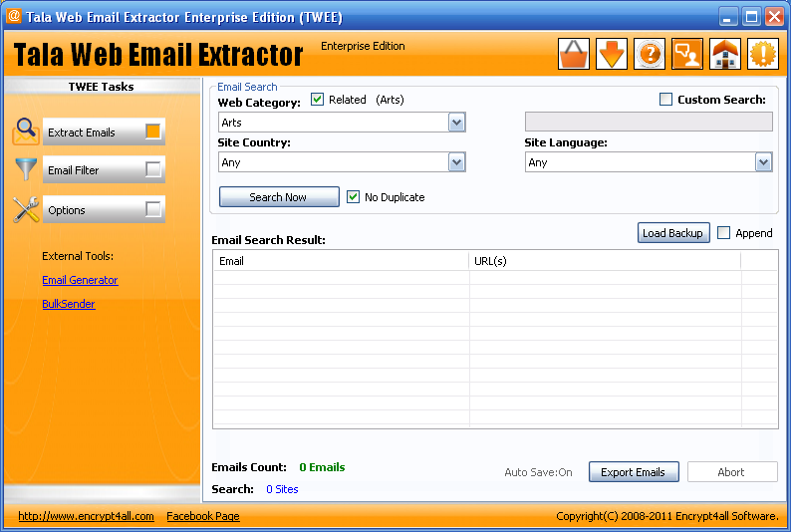The width and height of the screenshot is (791, 532).
Task: Click the orange download arrow icon
Action: pyautogui.click(x=612, y=54)
